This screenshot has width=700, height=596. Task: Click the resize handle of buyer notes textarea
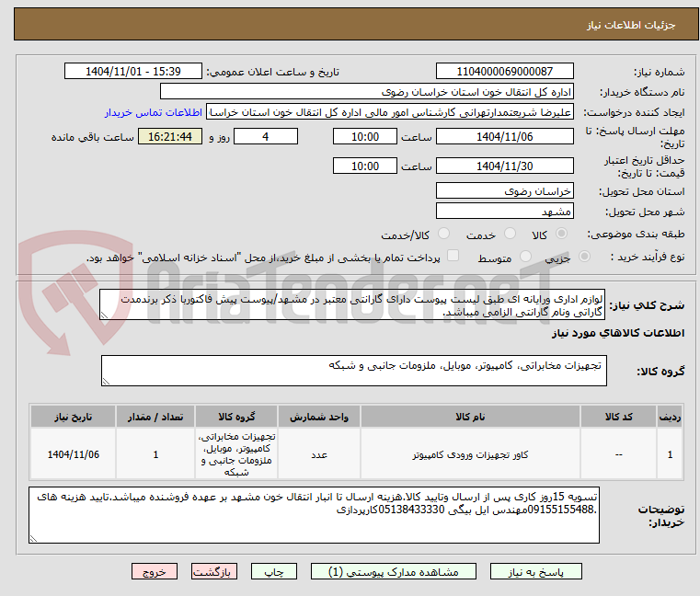[x=33, y=539]
